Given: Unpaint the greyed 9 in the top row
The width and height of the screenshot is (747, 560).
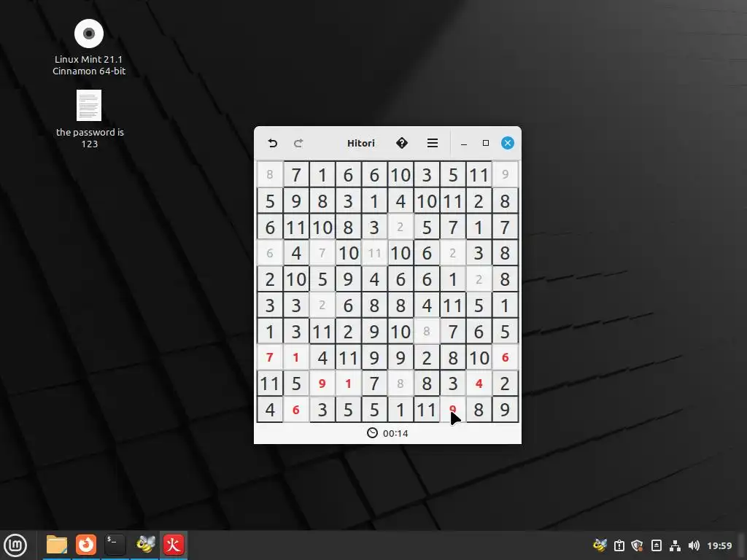Looking at the screenshot, I should click(x=505, y=174).
